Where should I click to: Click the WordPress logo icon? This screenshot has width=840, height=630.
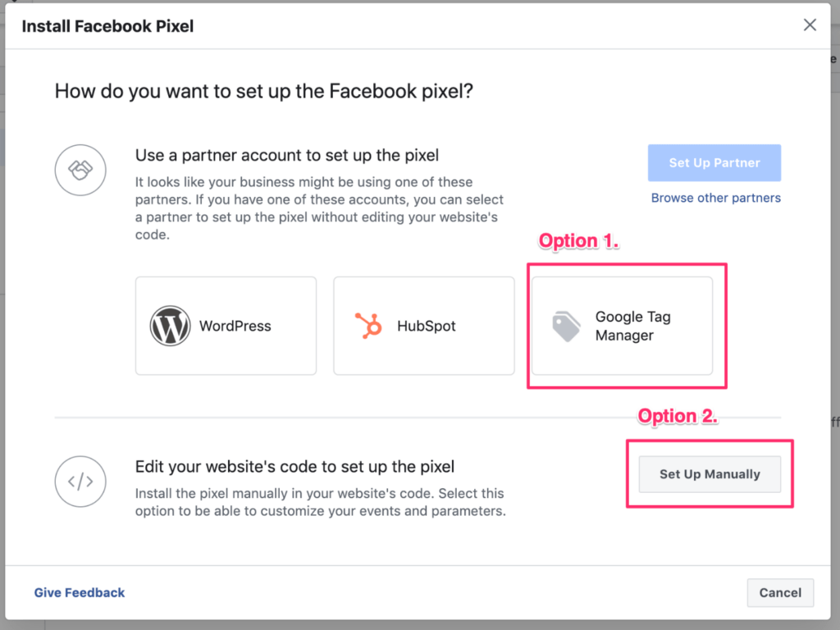pyautogui.click(x=170, y=326)
